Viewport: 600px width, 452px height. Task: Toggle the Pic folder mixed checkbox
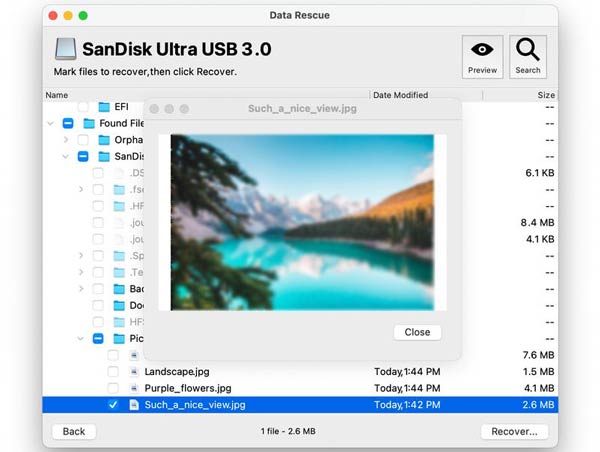[x=98, y=339]
